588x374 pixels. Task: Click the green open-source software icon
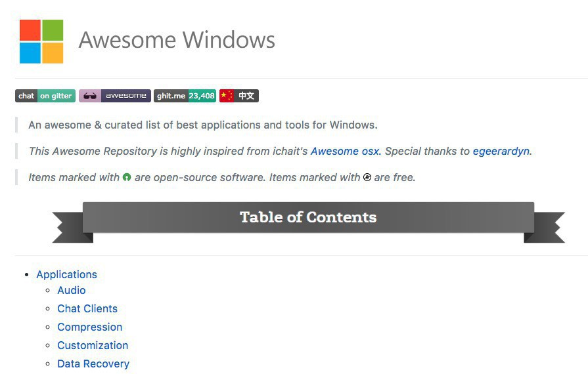coord(127,177)
